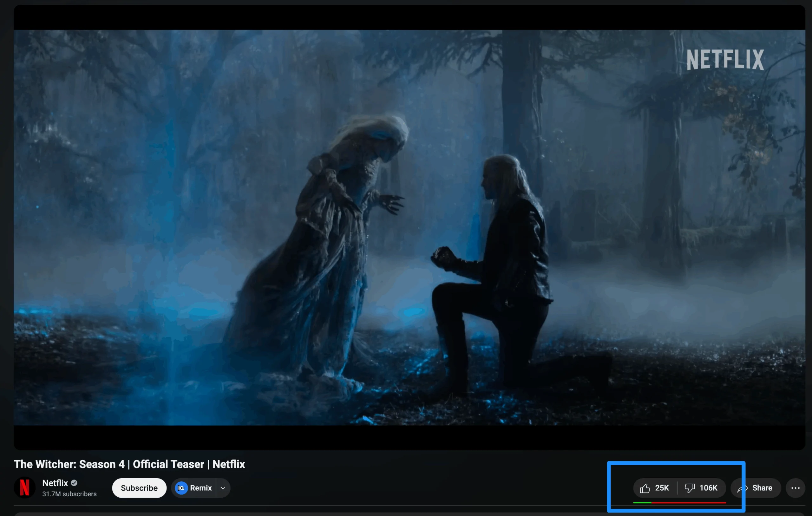
Task: Open the Netflix channel name link
Action: 55,483
